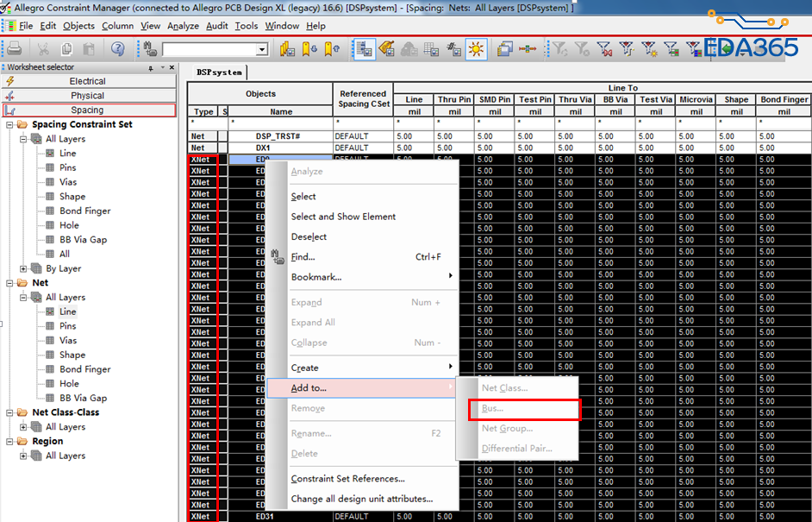This screenshot has width=812, height=522.
Task: Click the first bookmark toolbar icon
Action: coord(288,49)
